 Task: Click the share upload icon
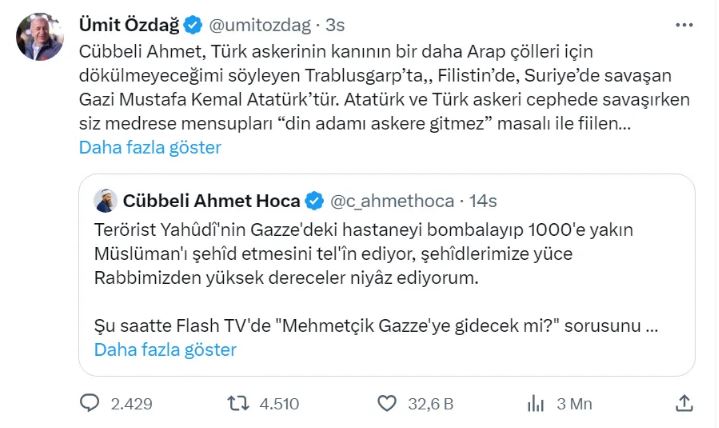(684, 403)
